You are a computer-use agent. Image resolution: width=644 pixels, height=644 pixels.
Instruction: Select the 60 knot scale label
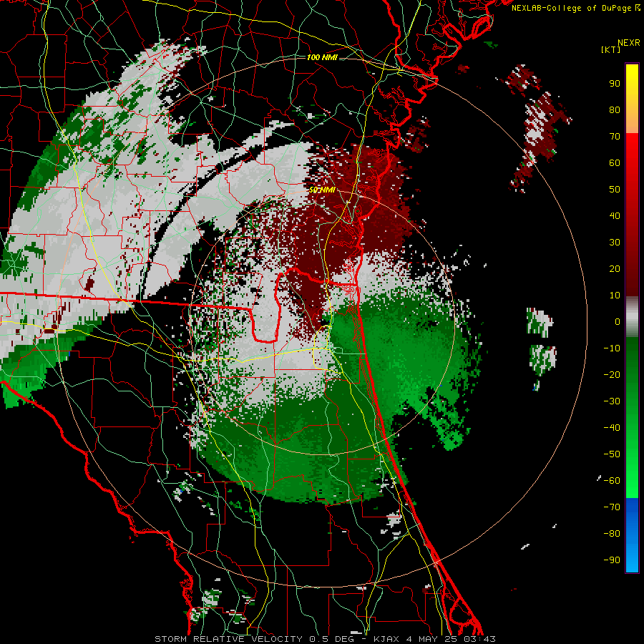tap(615, 162)
